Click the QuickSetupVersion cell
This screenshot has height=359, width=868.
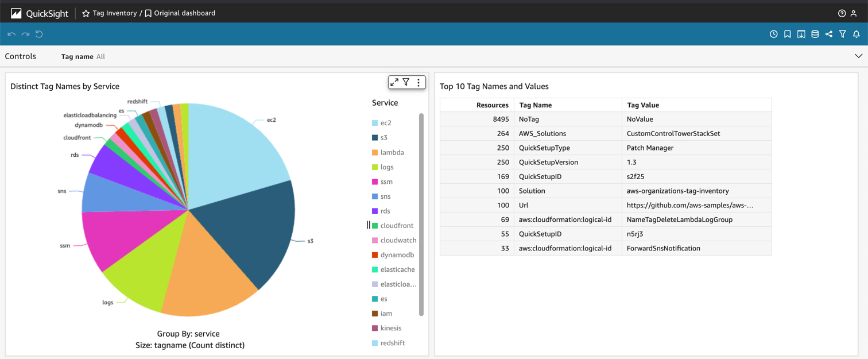point(568,163)
